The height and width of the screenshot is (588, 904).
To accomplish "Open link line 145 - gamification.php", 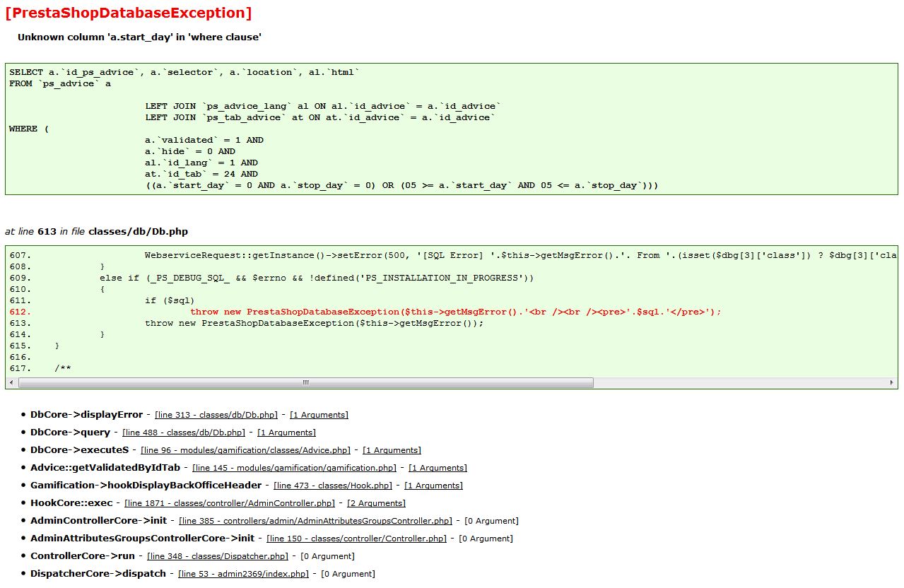I will [x=294, y=468].
